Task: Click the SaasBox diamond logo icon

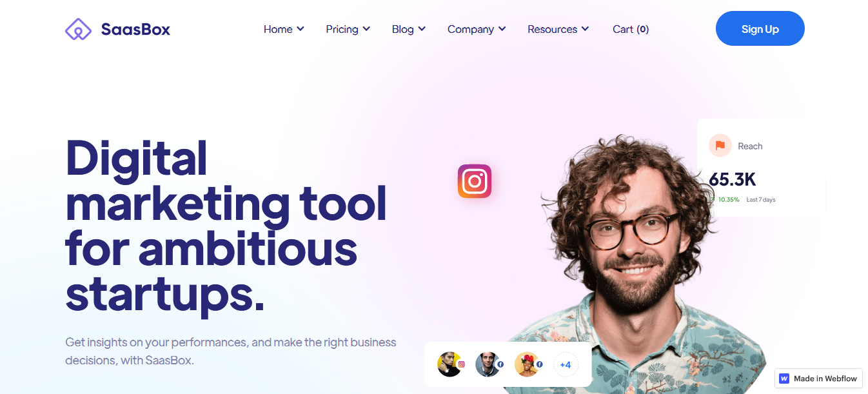Action: pos(79,29)
